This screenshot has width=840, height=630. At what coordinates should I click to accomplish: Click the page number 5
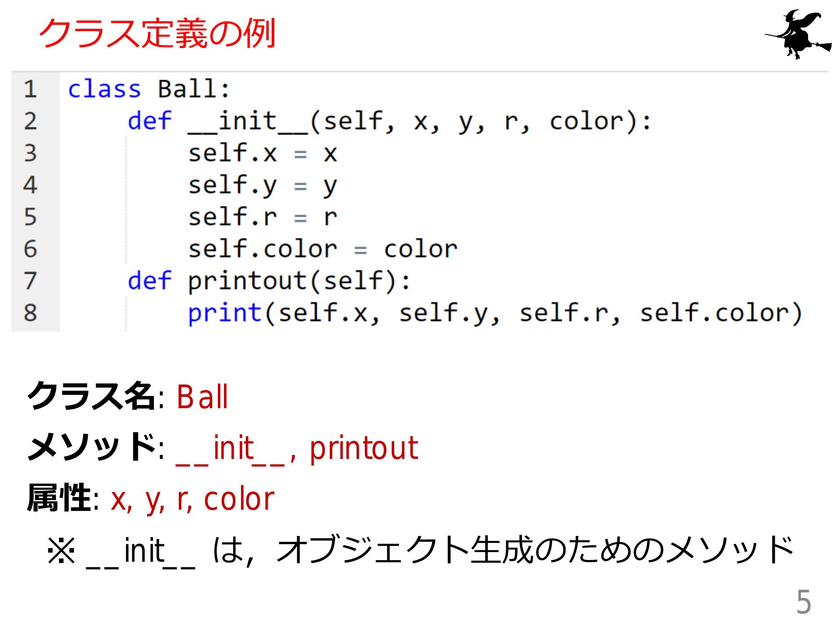[804, 602]
